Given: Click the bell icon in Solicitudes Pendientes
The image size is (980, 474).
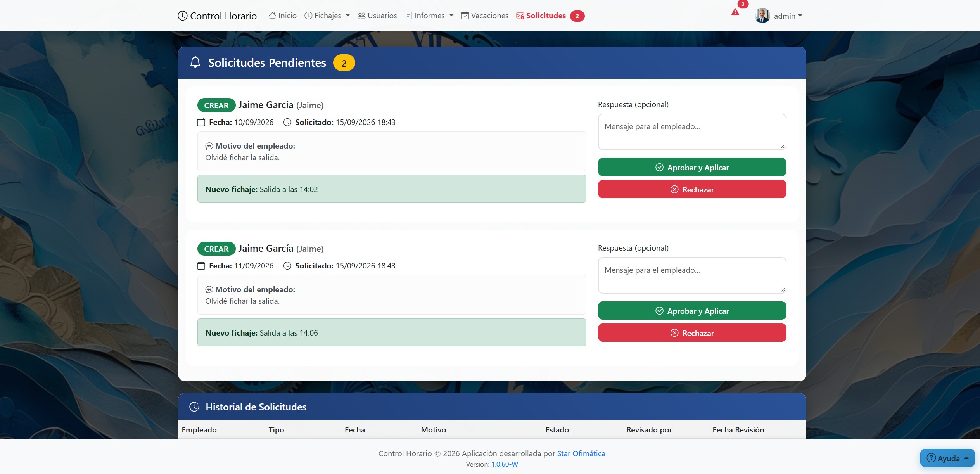Looking at the screenshot, I should (195, 62).
